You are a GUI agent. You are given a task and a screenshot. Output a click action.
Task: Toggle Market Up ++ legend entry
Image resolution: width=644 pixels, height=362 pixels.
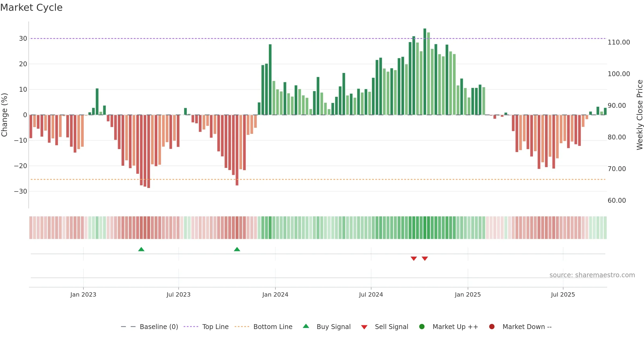tap(449, 327)
